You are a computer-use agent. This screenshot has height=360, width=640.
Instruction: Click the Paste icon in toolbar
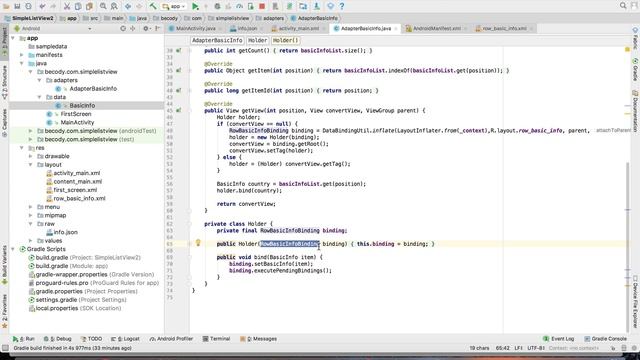point(89,6)
